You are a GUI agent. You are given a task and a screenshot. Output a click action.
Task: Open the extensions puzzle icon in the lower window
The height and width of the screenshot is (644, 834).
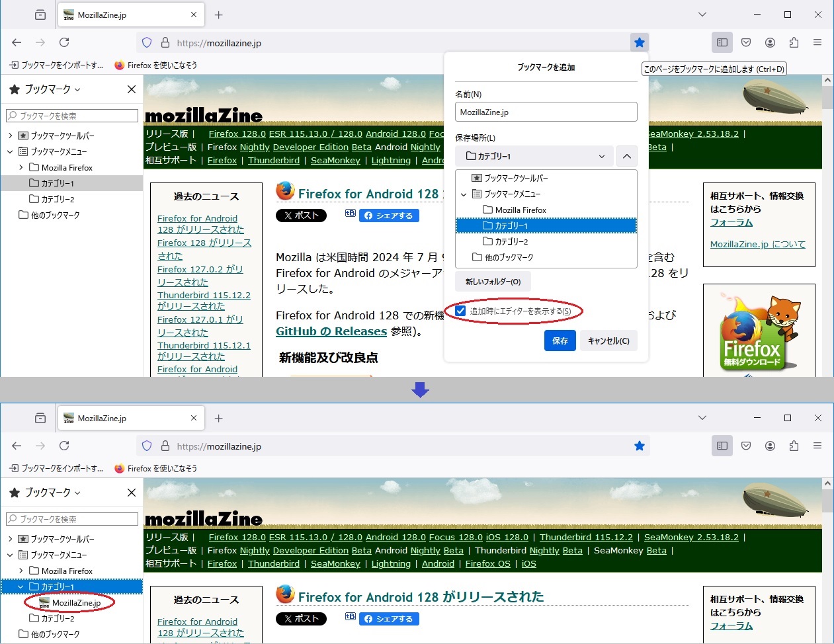794,446
